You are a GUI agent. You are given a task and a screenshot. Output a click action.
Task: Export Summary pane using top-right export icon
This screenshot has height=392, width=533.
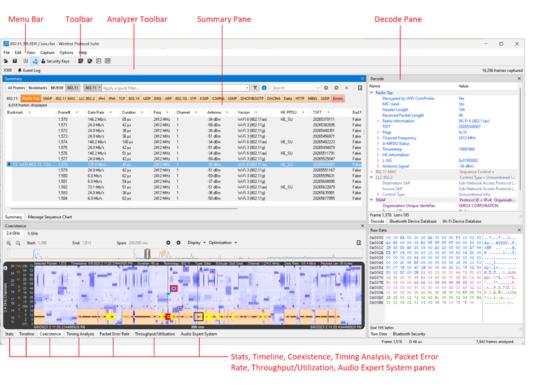pyautogui.click(x=360, y=88)
